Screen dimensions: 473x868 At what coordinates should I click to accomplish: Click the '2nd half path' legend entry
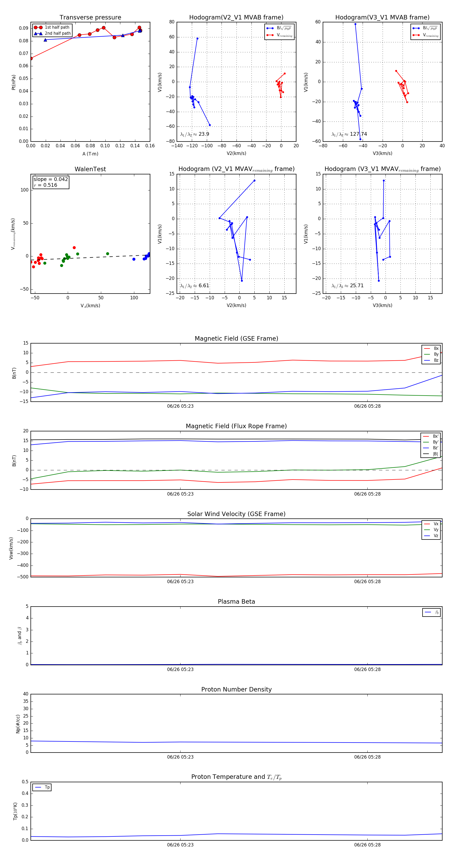(x=52, y=33)
